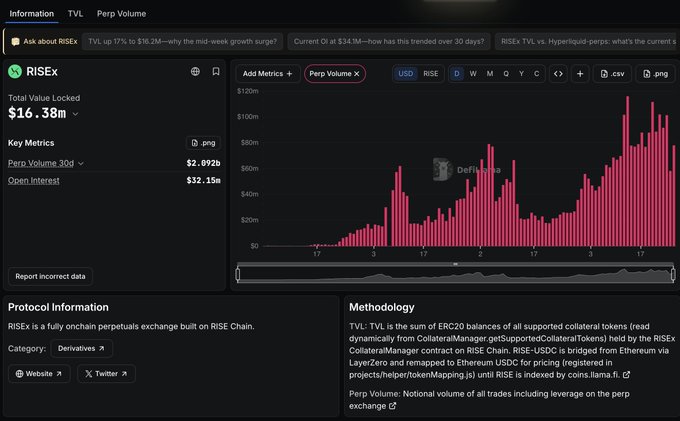
Task: Click the $2.892b perp volume value
Action: (x=203, y=163)
